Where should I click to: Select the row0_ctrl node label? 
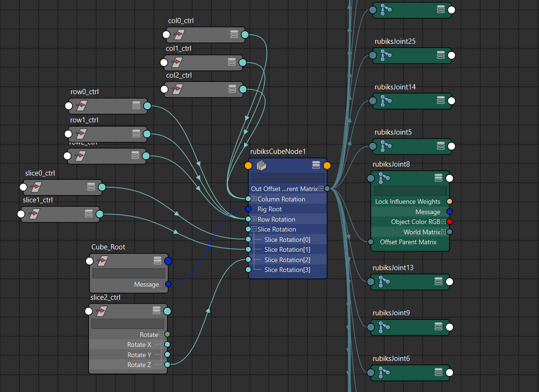85,92
